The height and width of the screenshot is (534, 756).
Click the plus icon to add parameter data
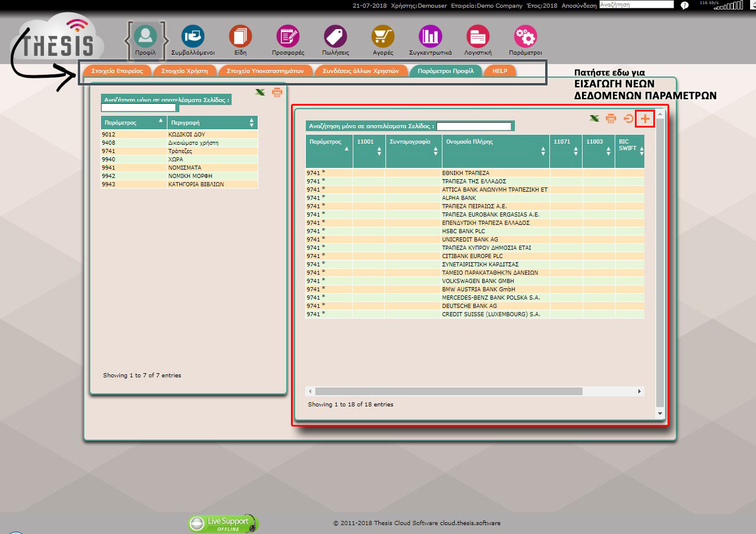[x=645, y=119]
